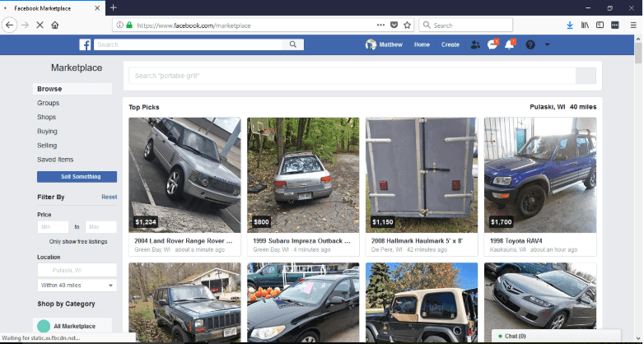Toggle Only show free listings
Viewport: 644px width, 344px height.
tap(78, 242)
